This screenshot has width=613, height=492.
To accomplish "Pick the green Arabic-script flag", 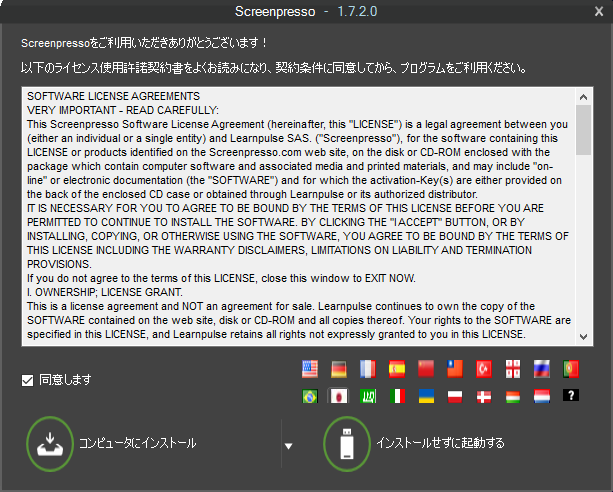I will coord(367,396).
